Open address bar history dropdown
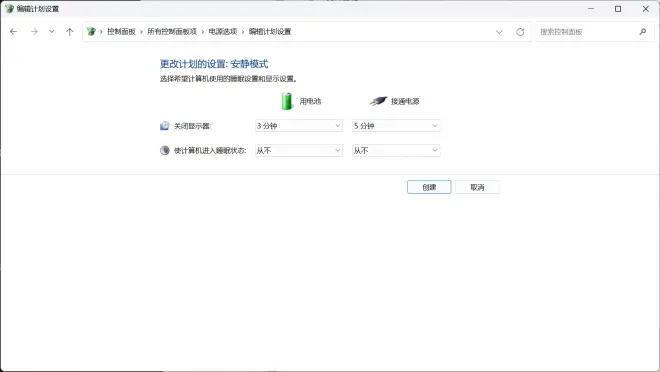 (499, 32)
